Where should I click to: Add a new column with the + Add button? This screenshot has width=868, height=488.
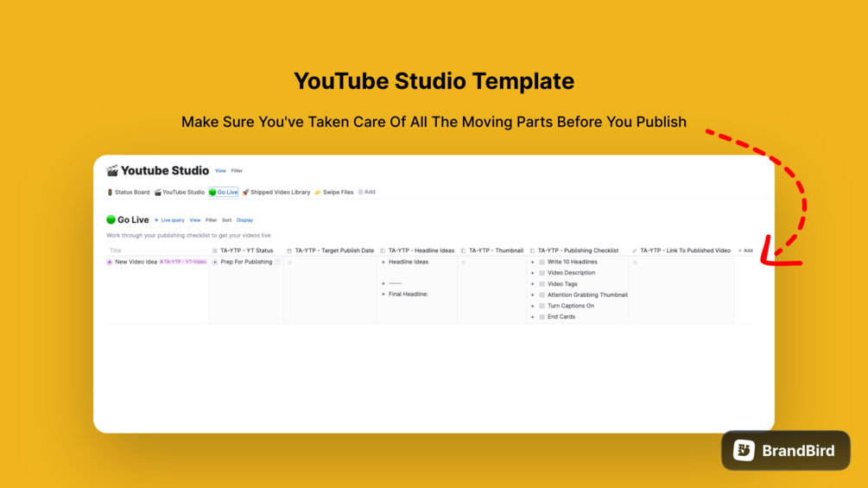pos(745,250)
